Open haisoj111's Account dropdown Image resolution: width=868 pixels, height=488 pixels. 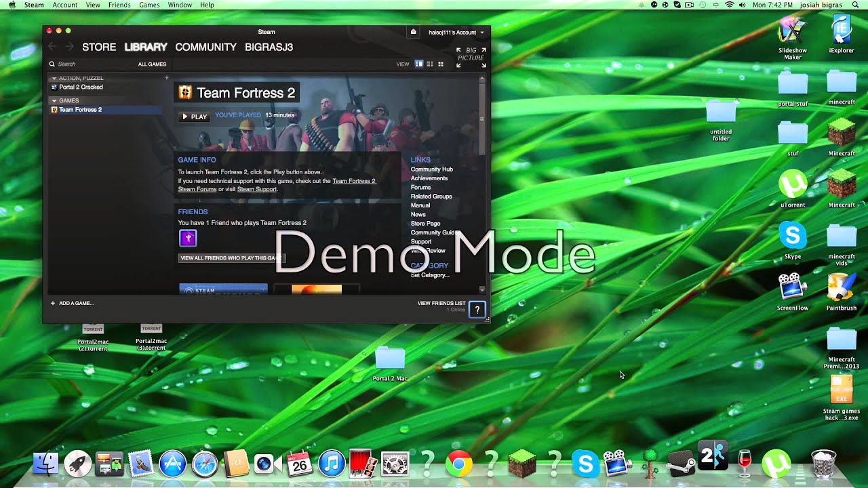point(456,32)
